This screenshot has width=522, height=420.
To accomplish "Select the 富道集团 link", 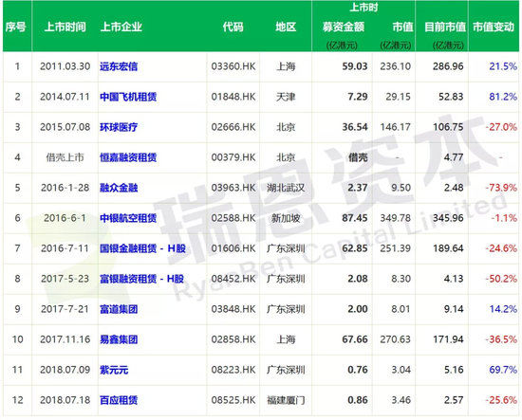I will tap(119, 309).
